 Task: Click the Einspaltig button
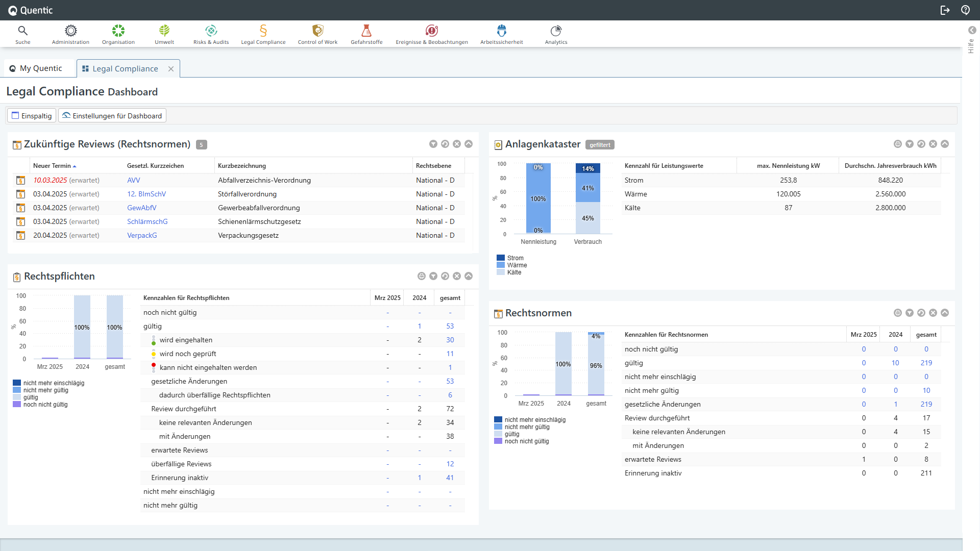point(32,116)
